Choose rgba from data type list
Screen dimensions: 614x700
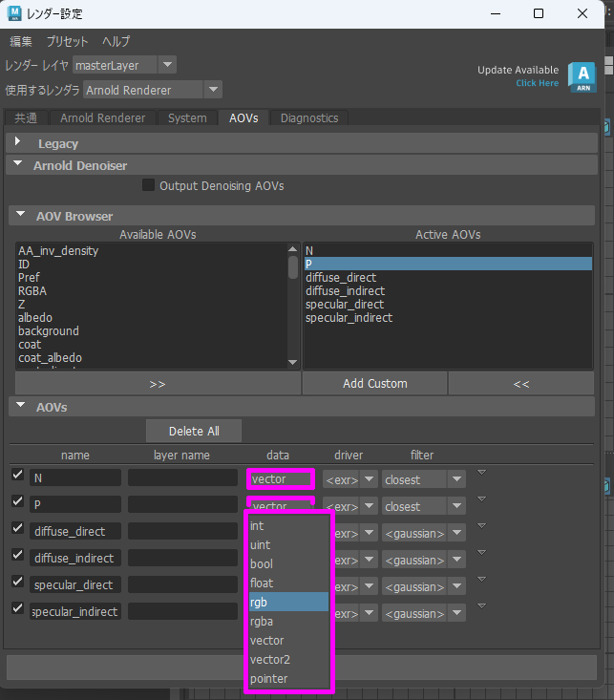point(289,622)
